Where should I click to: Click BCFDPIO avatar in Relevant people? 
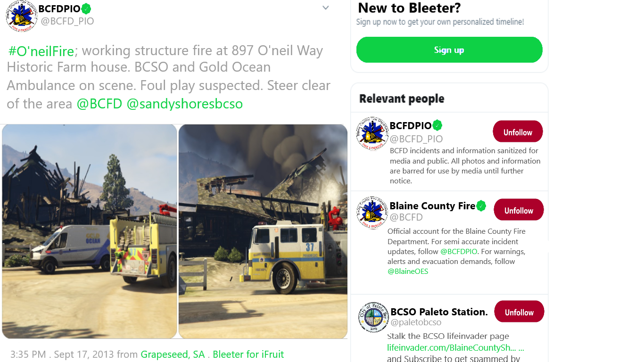tap(372, 133)
